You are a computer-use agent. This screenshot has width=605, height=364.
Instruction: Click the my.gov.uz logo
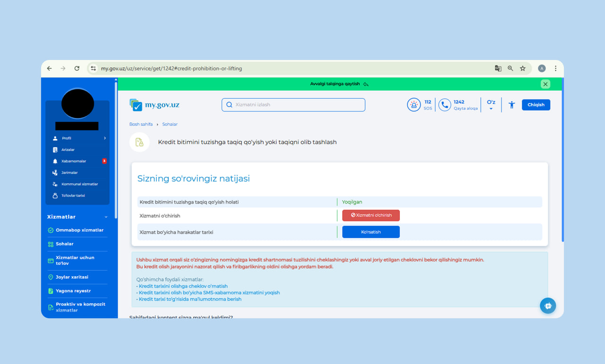click(x=155, y=105)
